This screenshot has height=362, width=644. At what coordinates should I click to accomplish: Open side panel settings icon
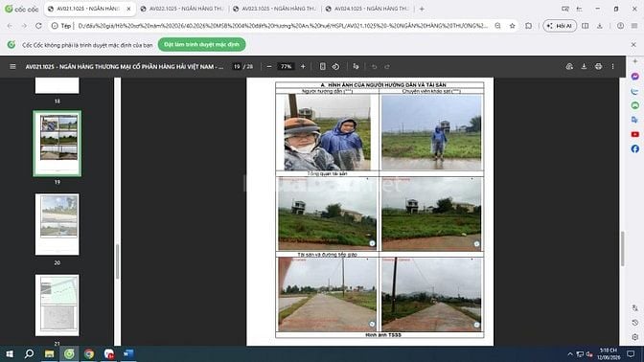point(635,337)
